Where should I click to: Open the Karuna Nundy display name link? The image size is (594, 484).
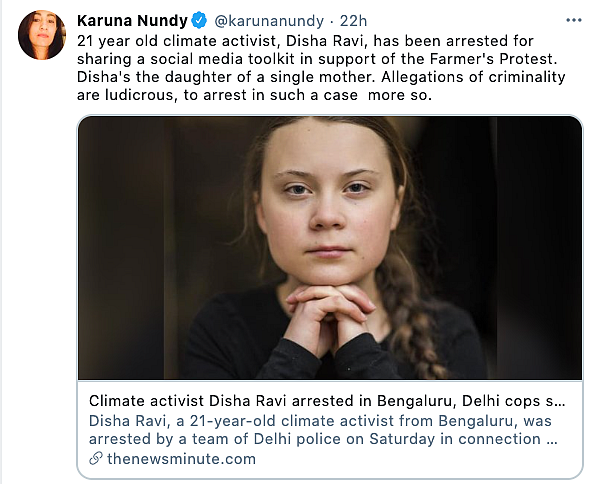click(x=132, y=21)
